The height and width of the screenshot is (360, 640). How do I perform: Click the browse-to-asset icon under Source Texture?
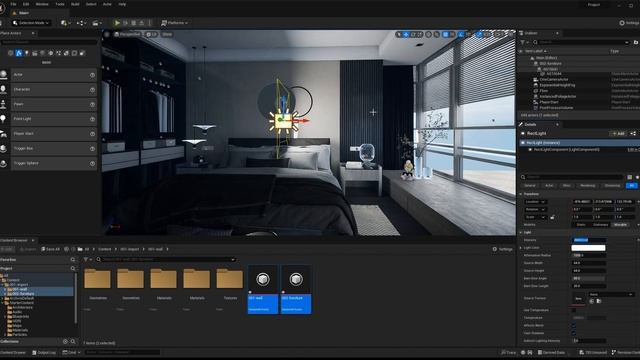[599, 301]
